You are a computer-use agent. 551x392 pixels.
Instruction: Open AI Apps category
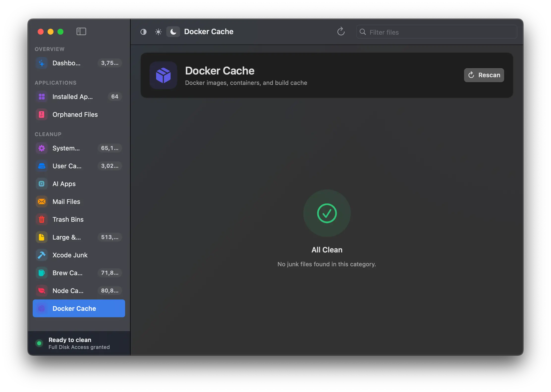(79, 184)
